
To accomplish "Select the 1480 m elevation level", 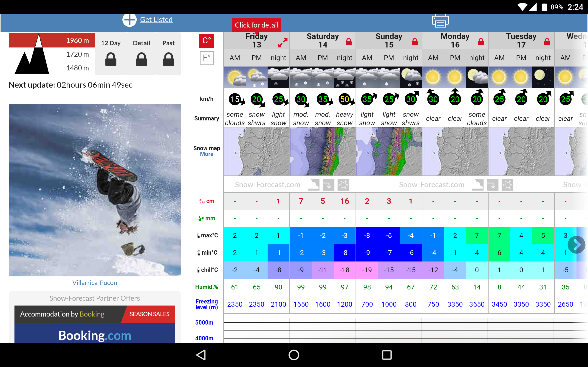I will tap(77, 68).
